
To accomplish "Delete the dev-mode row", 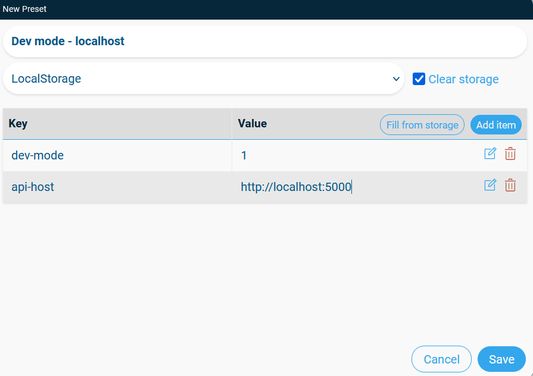I will (x=510, y=154).
